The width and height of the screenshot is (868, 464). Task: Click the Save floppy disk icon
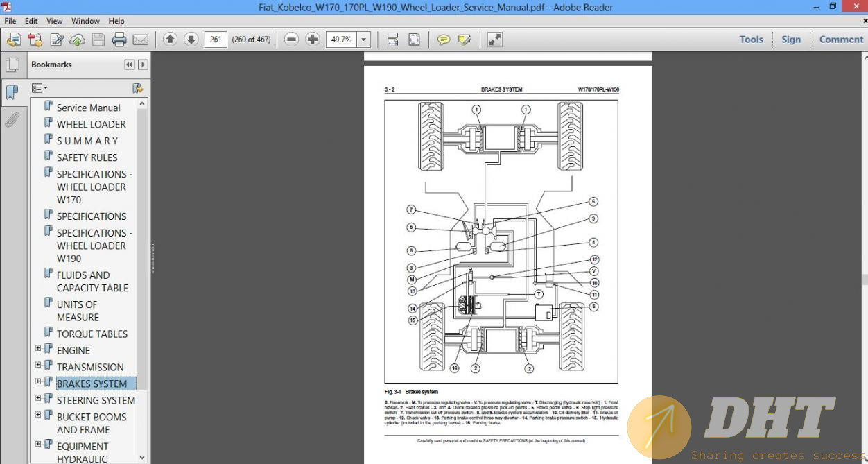pyautogui.click(x=98, y=40)
